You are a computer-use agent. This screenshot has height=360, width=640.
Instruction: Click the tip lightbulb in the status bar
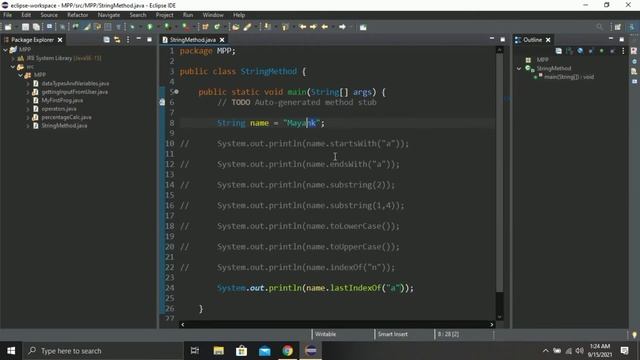634,335
